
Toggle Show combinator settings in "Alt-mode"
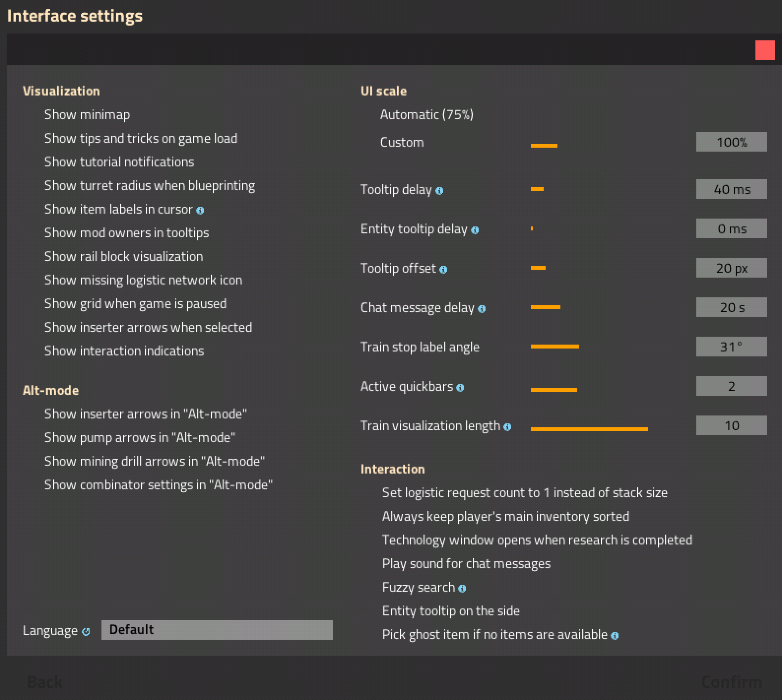[x=159, y=485]
